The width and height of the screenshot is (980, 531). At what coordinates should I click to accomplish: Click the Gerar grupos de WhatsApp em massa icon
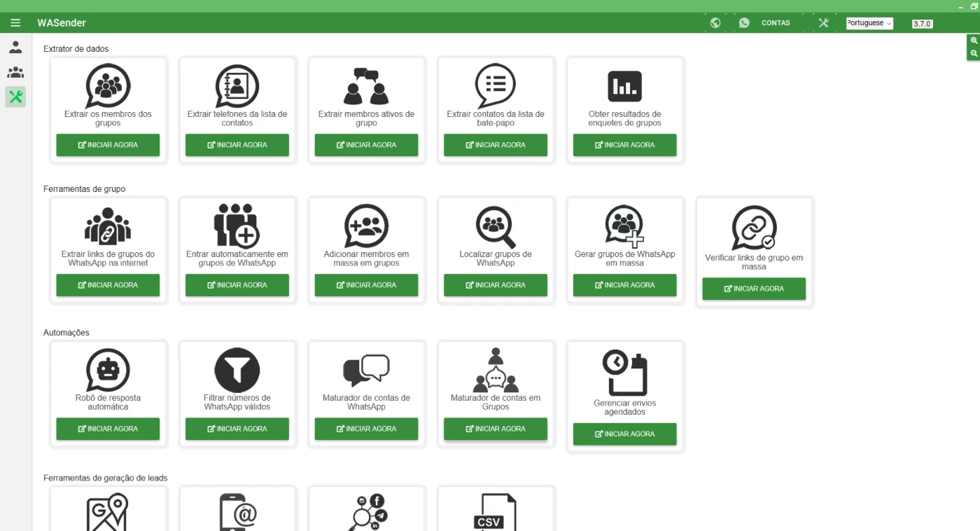pyautogui.click(x=624, y=226)
